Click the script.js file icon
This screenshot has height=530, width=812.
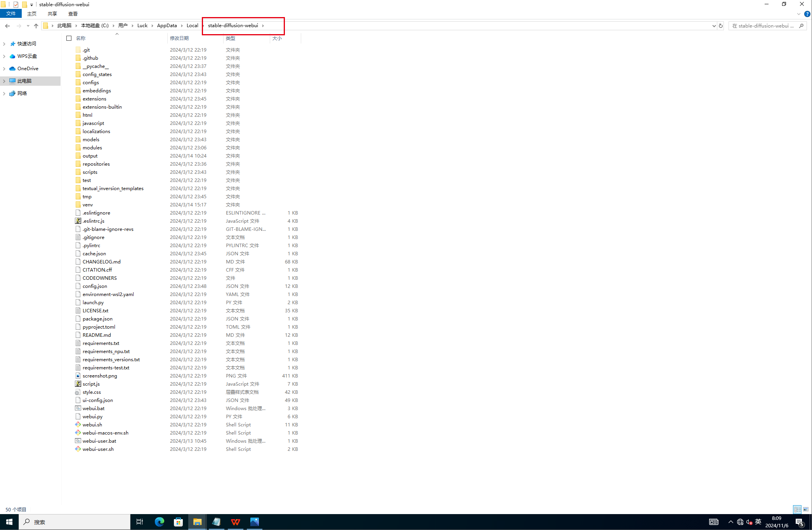pyautogui.click(x=78, y=384)
